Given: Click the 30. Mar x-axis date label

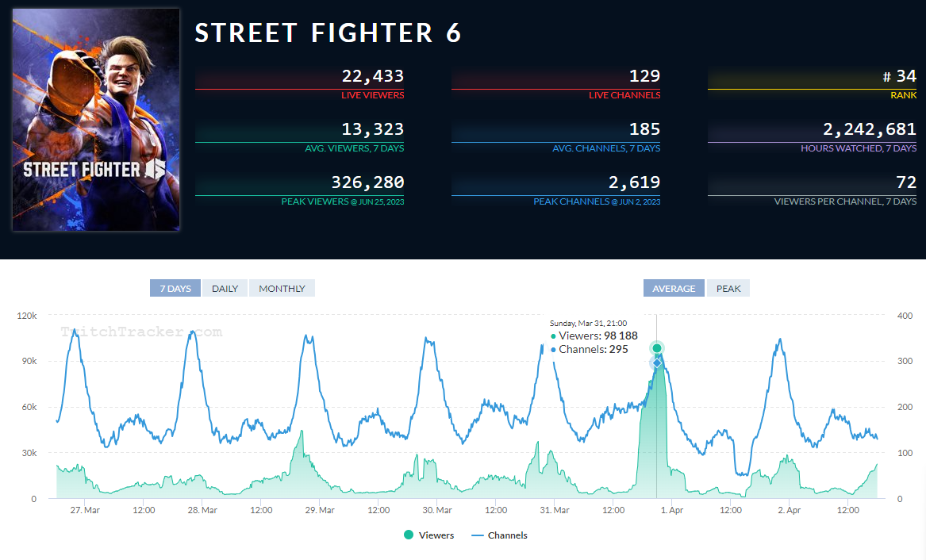Looking at the screenshot, I should click(437, 510).
